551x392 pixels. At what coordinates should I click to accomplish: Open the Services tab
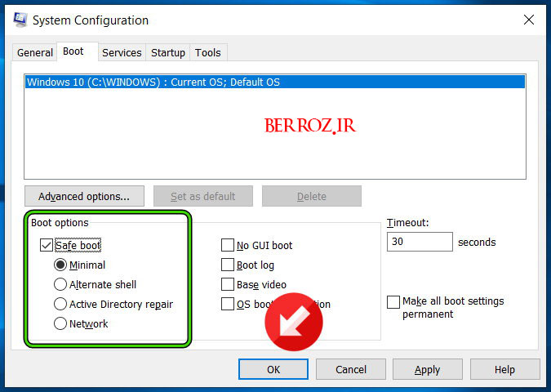[122, 52]
